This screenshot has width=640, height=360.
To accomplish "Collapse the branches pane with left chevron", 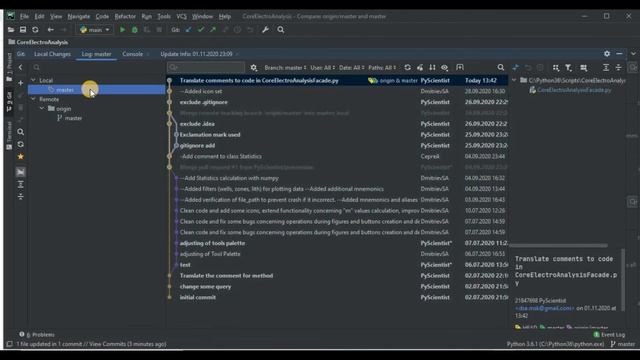I will click(x=20, y=67).
